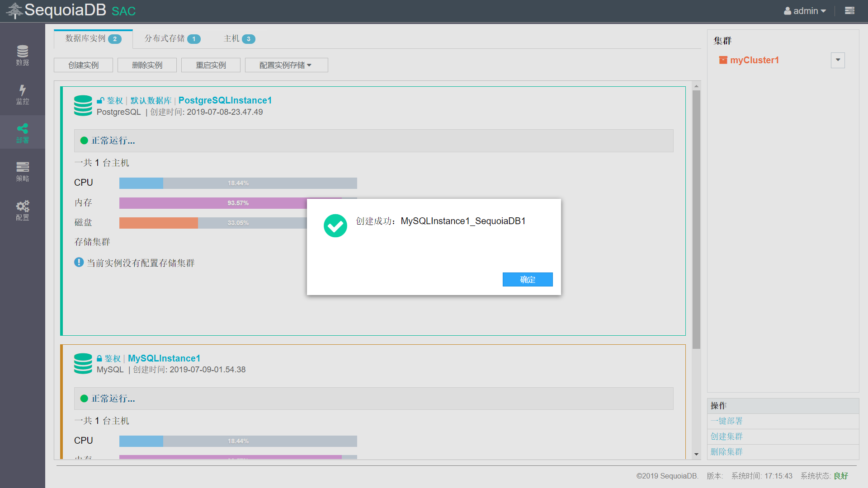Screen dimensions: 868x488
Task: Click the MySQLInstance1 database stack icon
Action: tap(83, 363)
